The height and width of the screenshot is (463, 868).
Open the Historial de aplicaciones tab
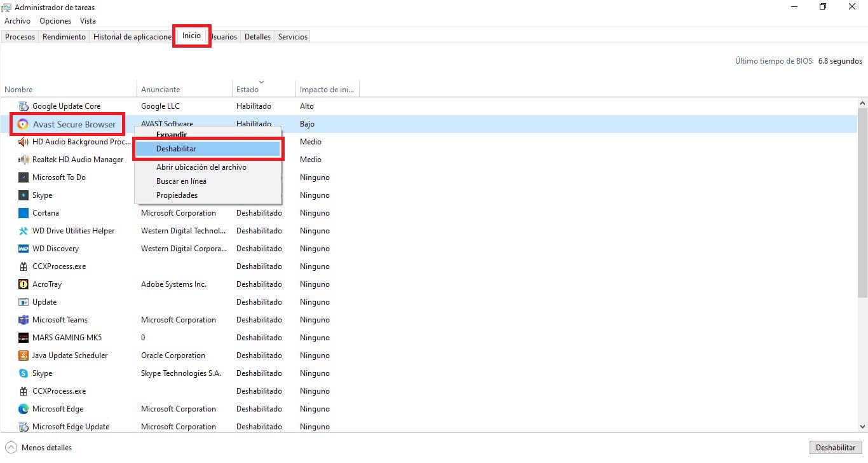[x=132, y=37]
